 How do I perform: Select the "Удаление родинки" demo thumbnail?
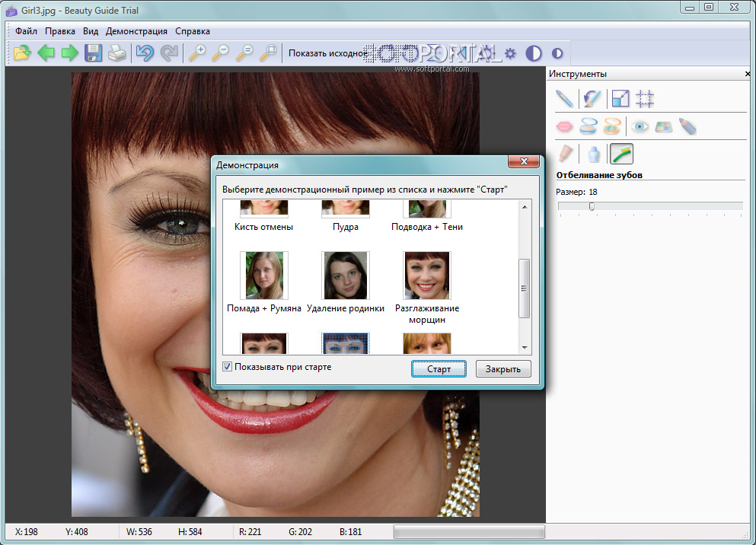tap(346, 276)
